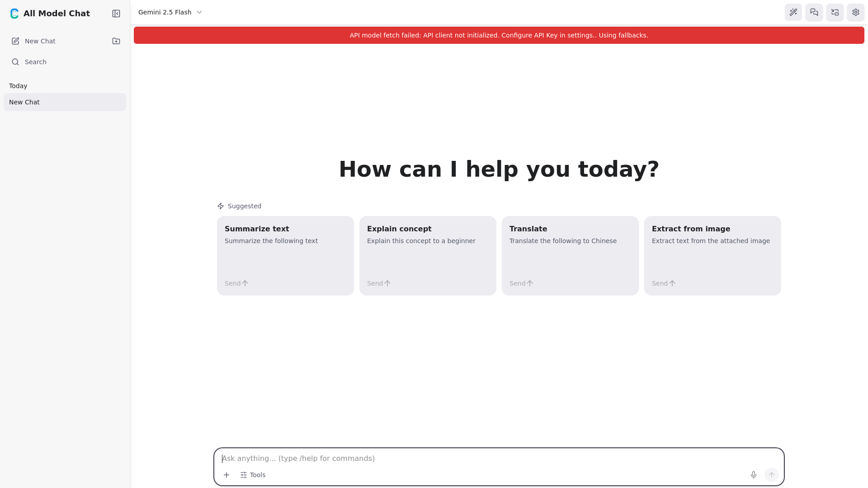The image size is (868, 488).
Task: Send the Explain concept suggestion
Action: point(379,283)
